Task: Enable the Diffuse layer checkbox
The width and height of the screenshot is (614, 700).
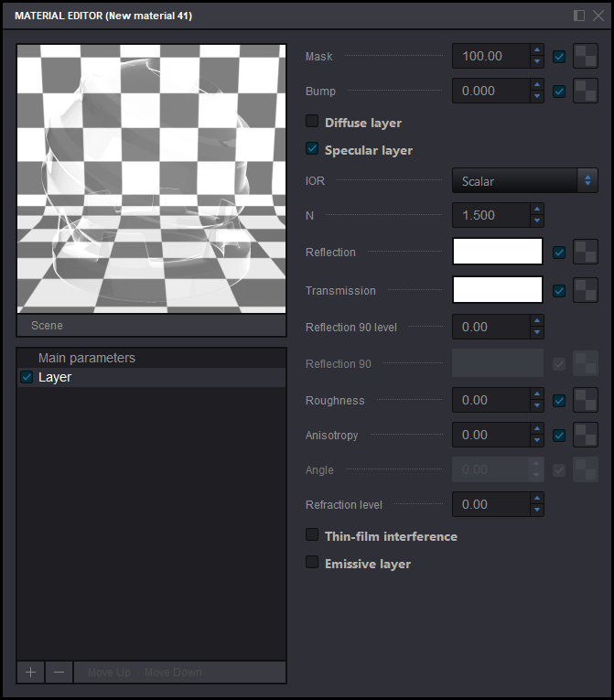Action: pyautogui.click(x=312, y=122)
